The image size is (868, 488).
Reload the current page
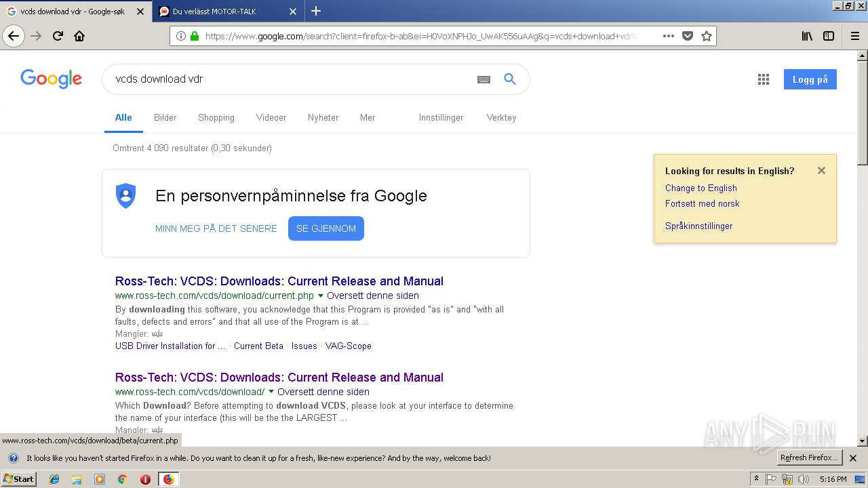[x=58, y=36]
